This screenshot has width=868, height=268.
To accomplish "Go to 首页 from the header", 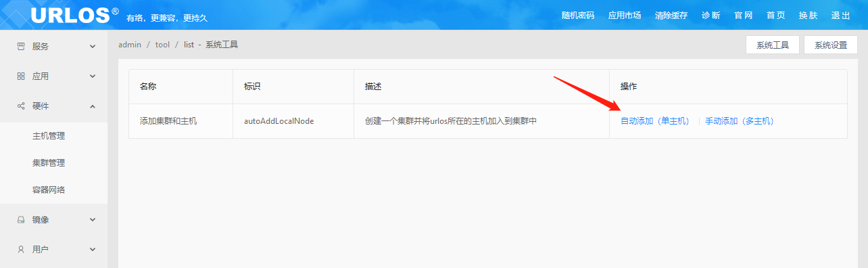I will 776,16.
